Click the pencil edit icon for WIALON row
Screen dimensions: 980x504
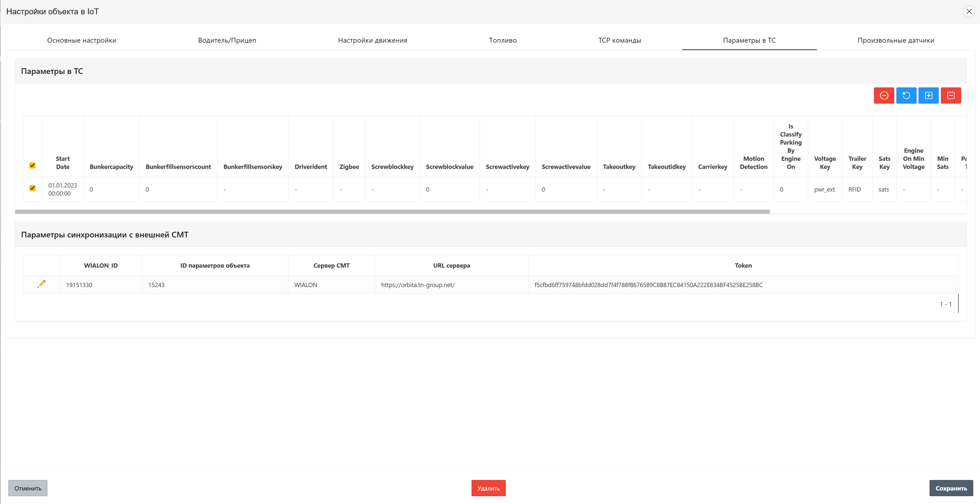click(x=42, y=284)
